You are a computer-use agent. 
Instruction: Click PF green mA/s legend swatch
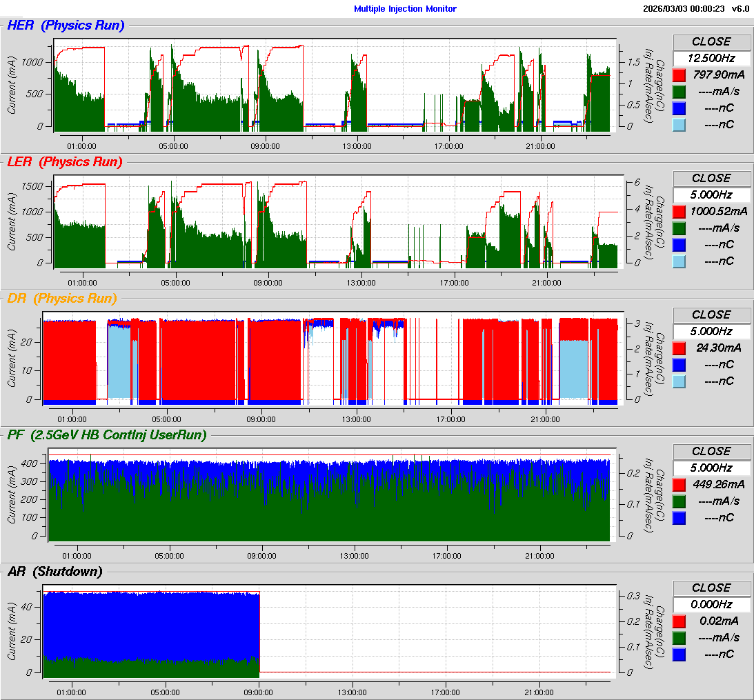pos(679,501)
